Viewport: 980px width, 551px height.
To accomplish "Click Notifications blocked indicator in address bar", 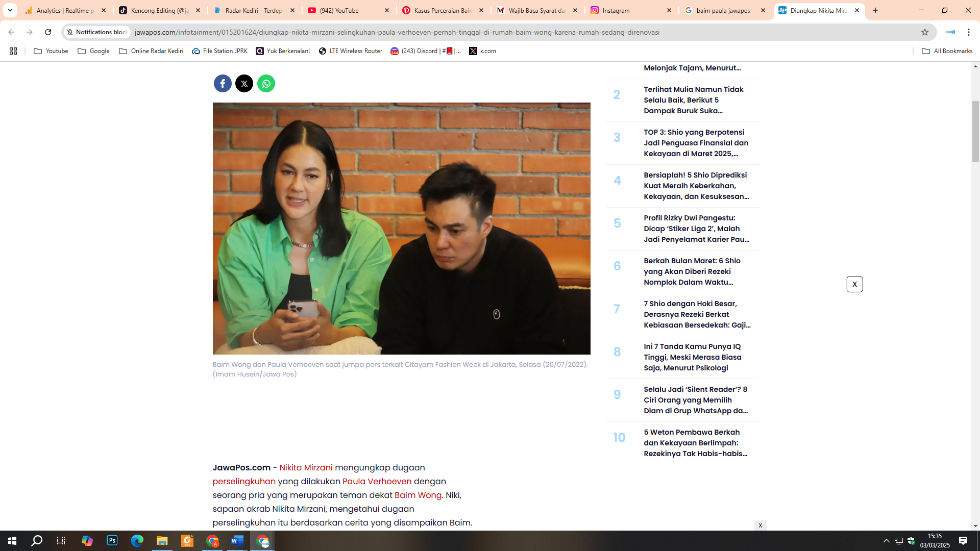I will (x=97, y=32).
